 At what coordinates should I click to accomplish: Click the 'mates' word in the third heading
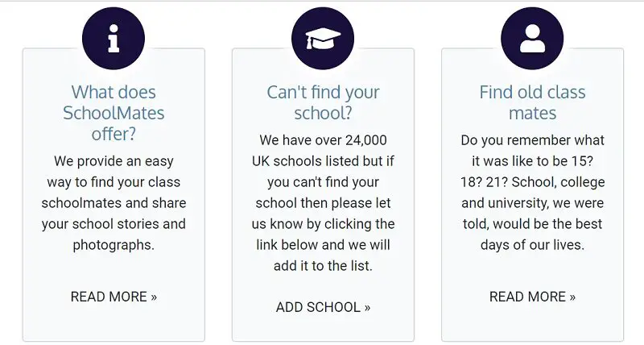pyautogui.click(x=533, y=113)
